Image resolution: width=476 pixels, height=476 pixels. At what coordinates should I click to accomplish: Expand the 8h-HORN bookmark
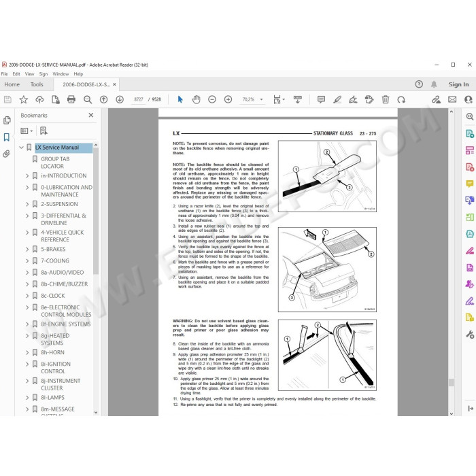(x=27, y=352)
